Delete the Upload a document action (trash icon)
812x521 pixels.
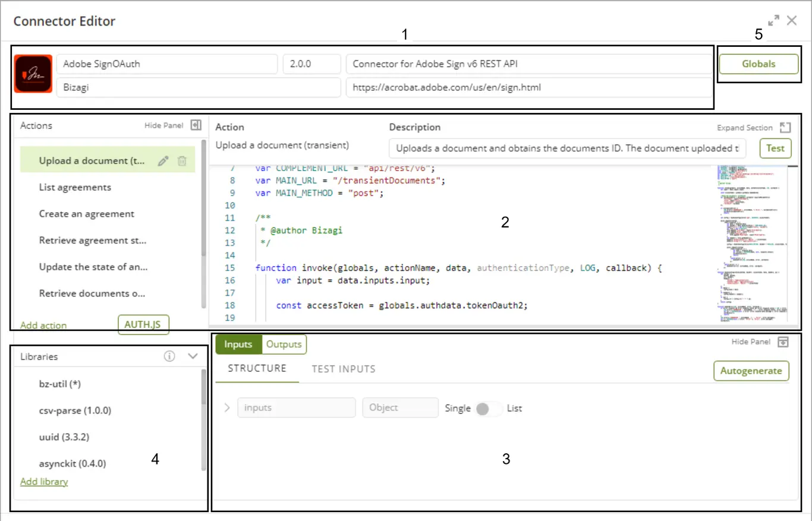[182, 160]
